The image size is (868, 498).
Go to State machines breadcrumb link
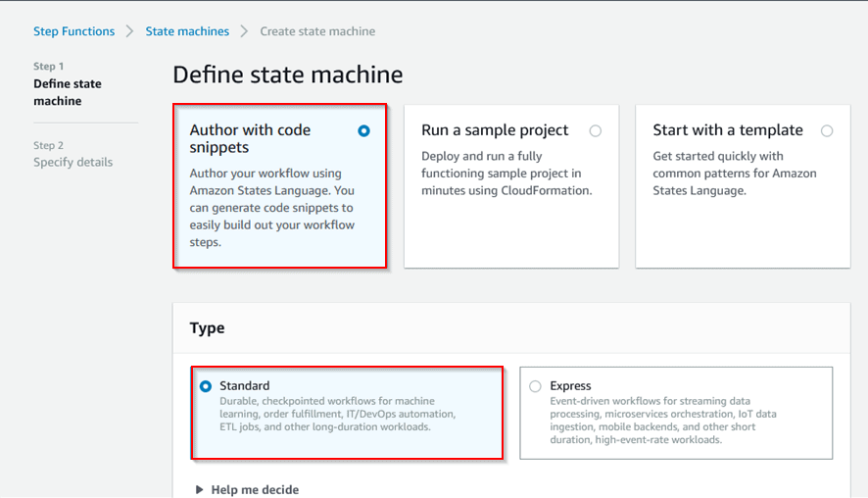click(x=187, y=31)
